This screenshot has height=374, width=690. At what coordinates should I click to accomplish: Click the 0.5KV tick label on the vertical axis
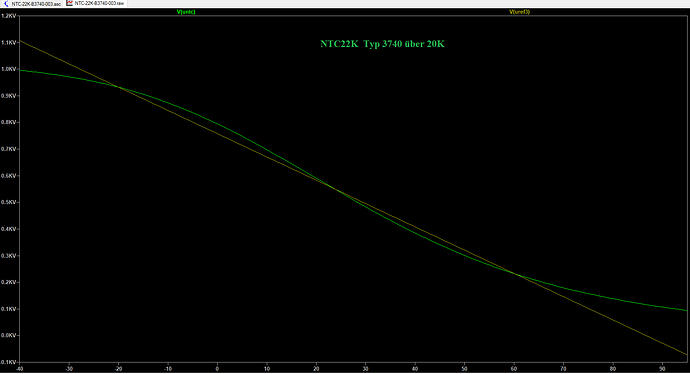click(x=8, y=202)
